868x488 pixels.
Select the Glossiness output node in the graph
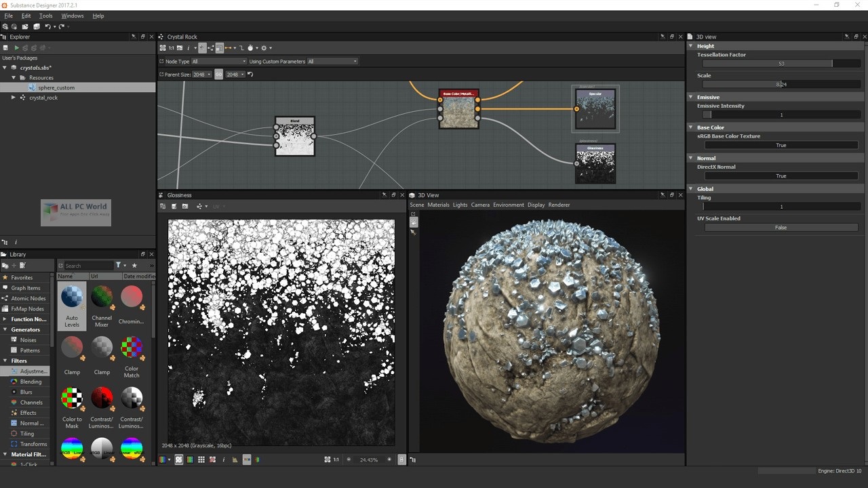click(595, 163)
